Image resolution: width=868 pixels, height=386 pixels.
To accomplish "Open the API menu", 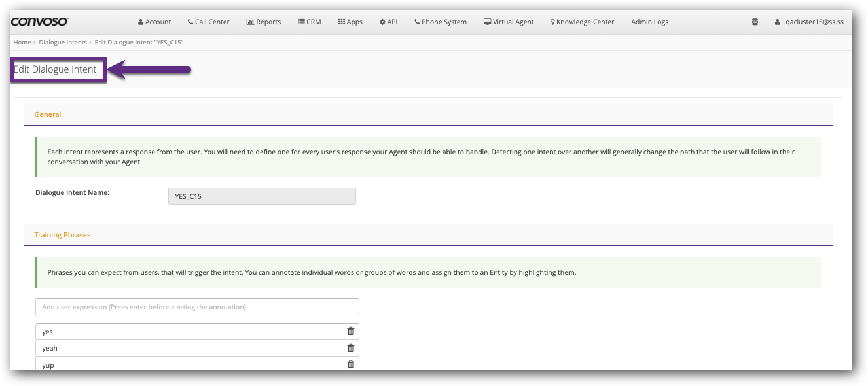I will pos(388,22).
